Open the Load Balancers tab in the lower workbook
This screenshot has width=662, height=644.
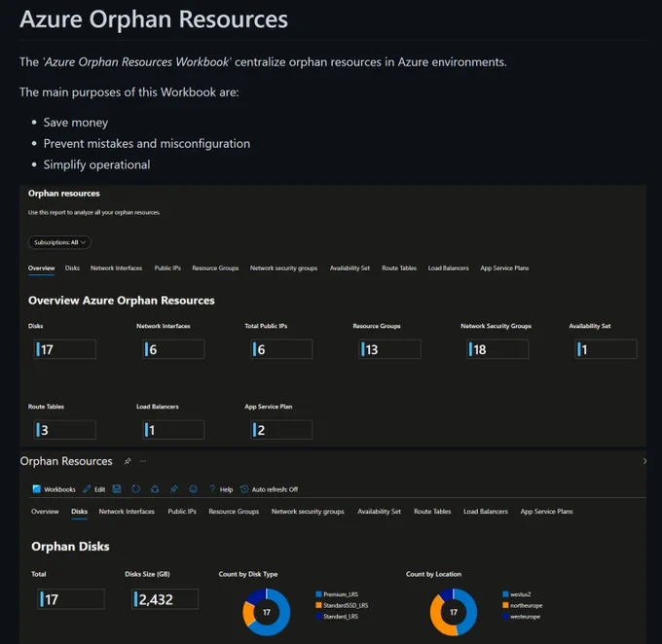coord(486,511)
